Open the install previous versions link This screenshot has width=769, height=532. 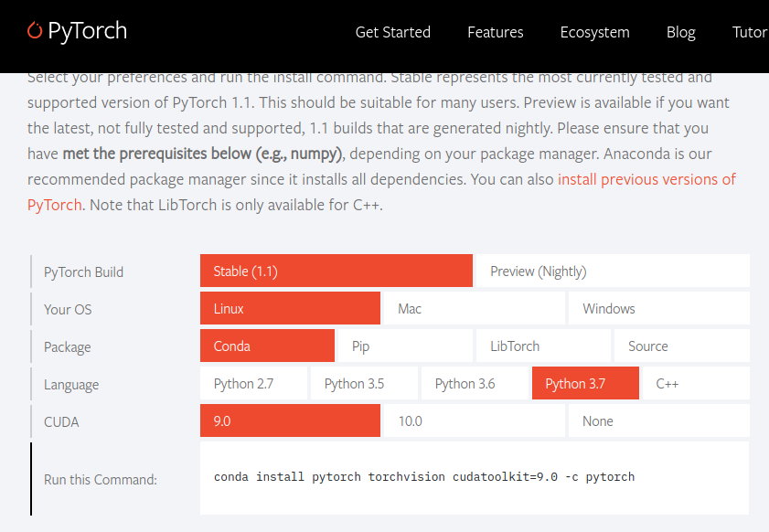coord(646,179)
